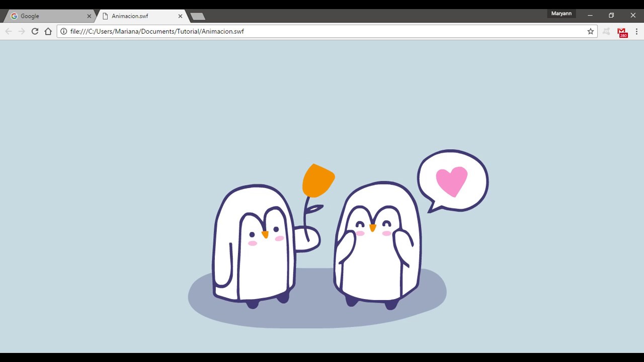The width and height of the screenshot is (644, 362).
Task: Click the greyed extension icon beside the star
Action: (606, 31)
